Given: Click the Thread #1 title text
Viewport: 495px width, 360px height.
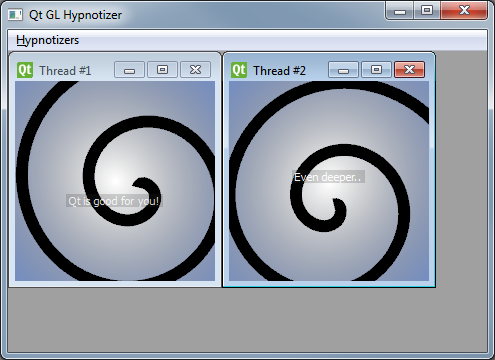Looking at the screenshot, I should click(65, 71).
